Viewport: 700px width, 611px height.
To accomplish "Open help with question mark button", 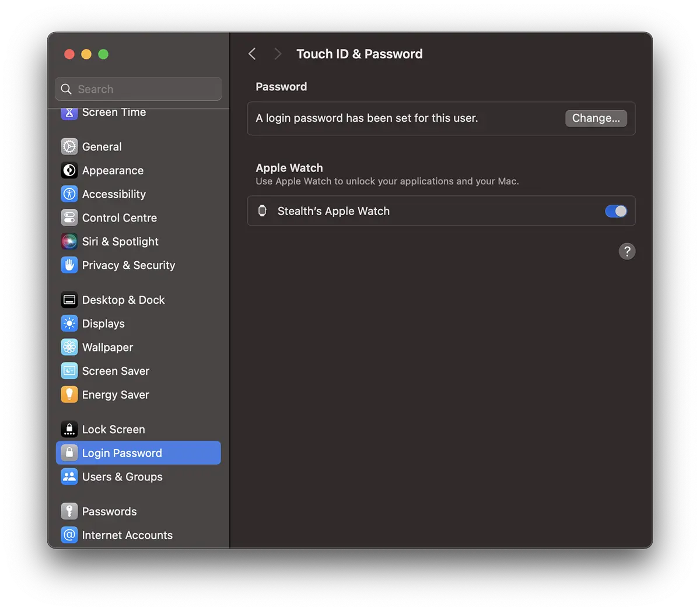I will pyautogui.click(x=627, y=251).
